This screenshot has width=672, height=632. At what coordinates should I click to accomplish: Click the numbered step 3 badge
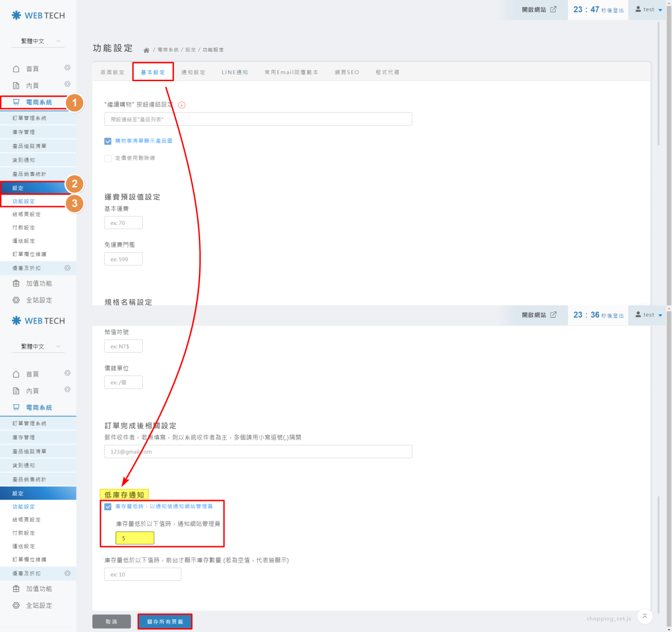tap(74, 203)
